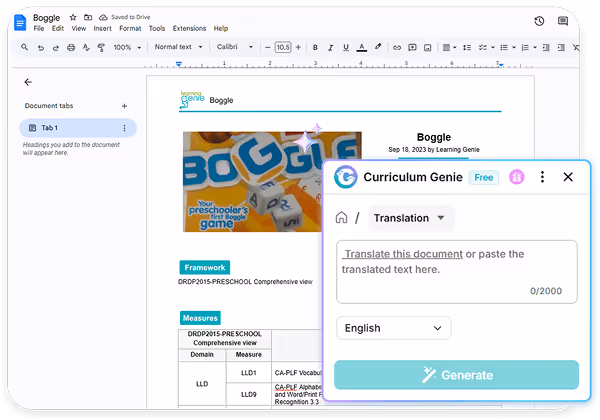
Task: Open the numbered list dropdown
Action: pos(529,47)
